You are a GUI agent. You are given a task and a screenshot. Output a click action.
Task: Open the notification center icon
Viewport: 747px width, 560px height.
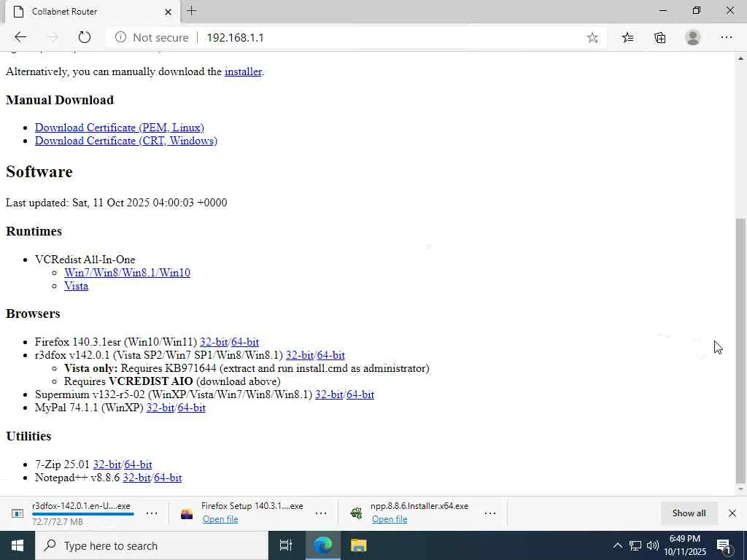(x=724, y=546)
